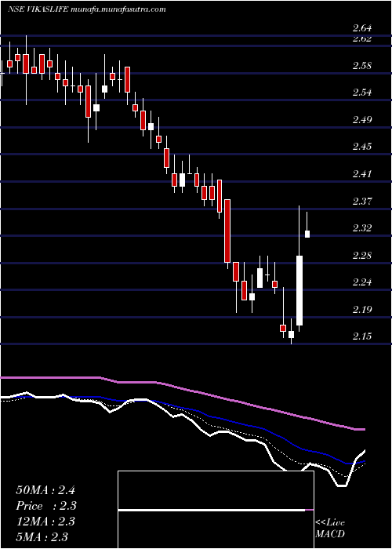The image size is (392, 549).
Task: Select the 2.19 price axis label
Action: point(362,310)
